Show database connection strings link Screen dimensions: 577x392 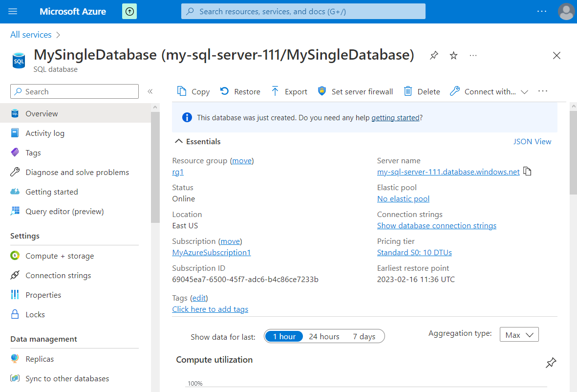point(437,226)
